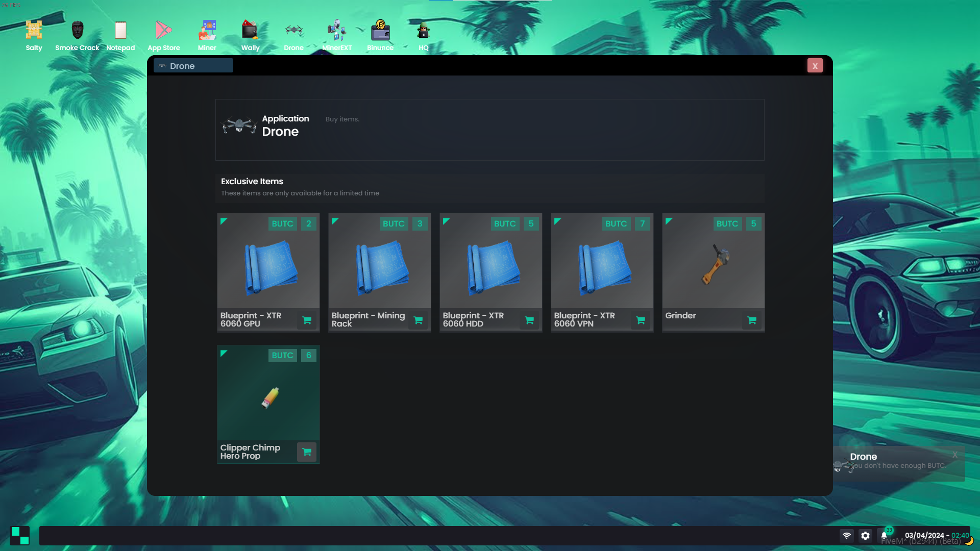The height and width of the screenshot is (551, 980).
Task: Select the XTR 6060 VPN blueprint image
Action: point(604,268)
